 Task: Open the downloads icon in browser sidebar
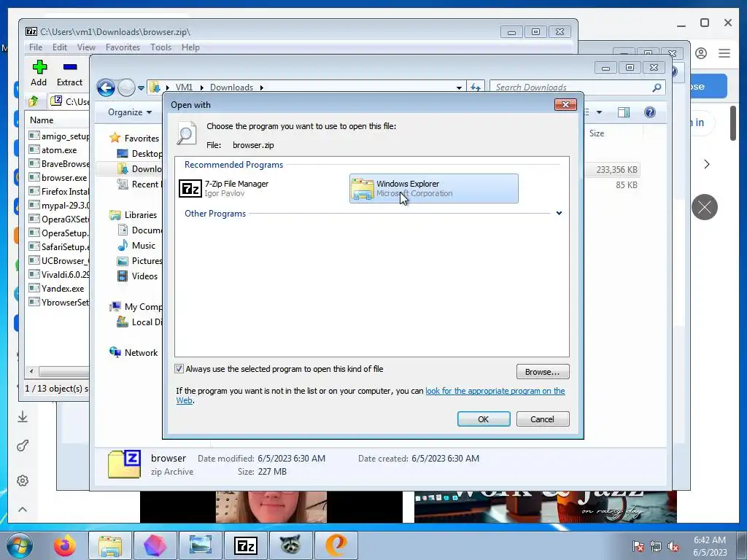(23, 417)
